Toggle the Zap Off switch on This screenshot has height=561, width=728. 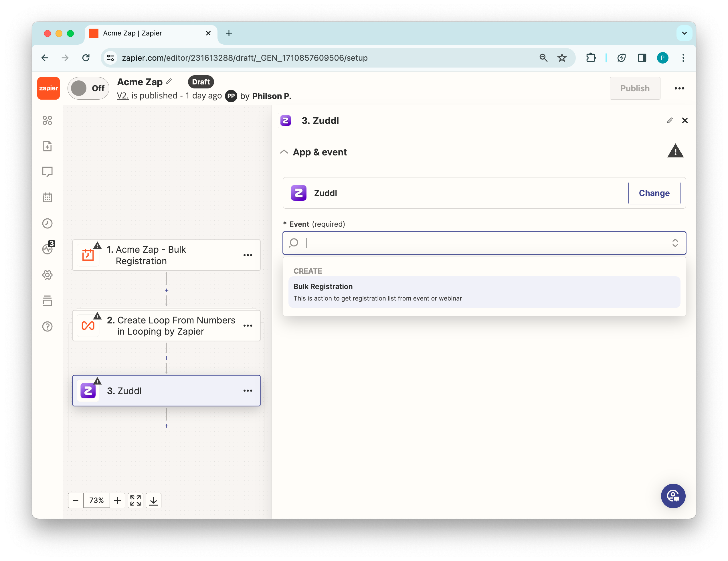click(88, 88)
